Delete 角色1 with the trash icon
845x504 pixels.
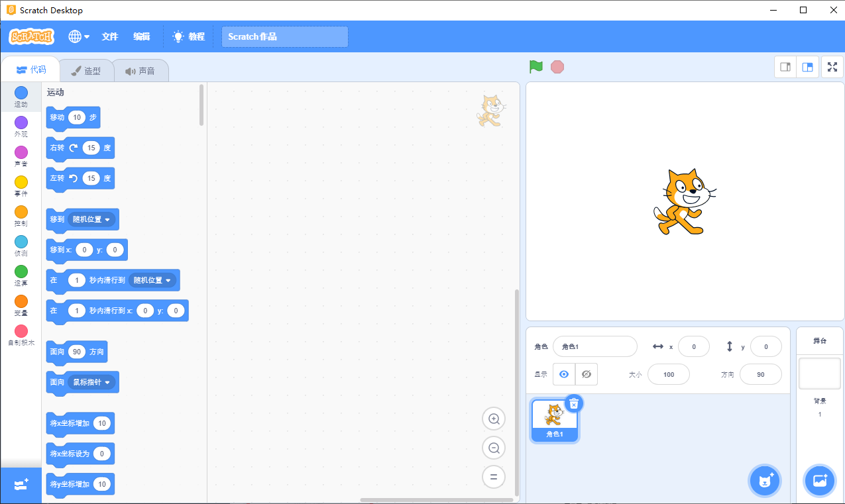[574, 403]
